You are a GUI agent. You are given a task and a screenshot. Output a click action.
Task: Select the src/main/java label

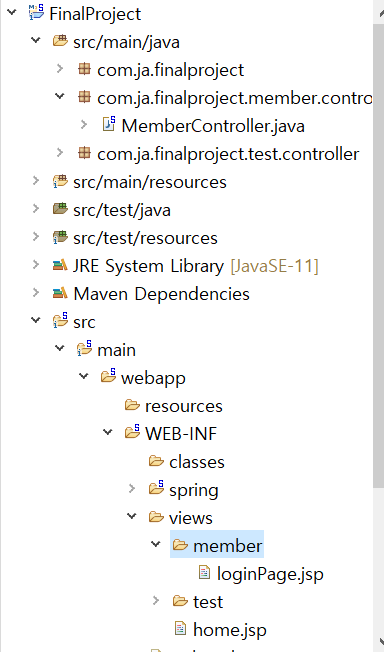pyautogui.click(x=126, y=42)
